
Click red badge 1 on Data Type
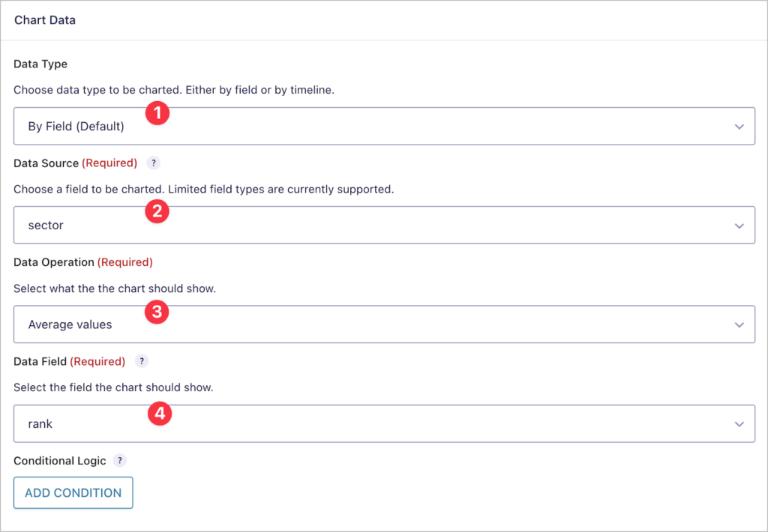click(x=157, y=112)
